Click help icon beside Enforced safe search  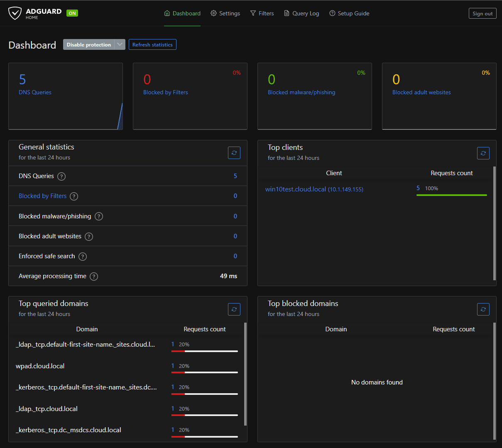pyautogui.click(x=83, y=257)
